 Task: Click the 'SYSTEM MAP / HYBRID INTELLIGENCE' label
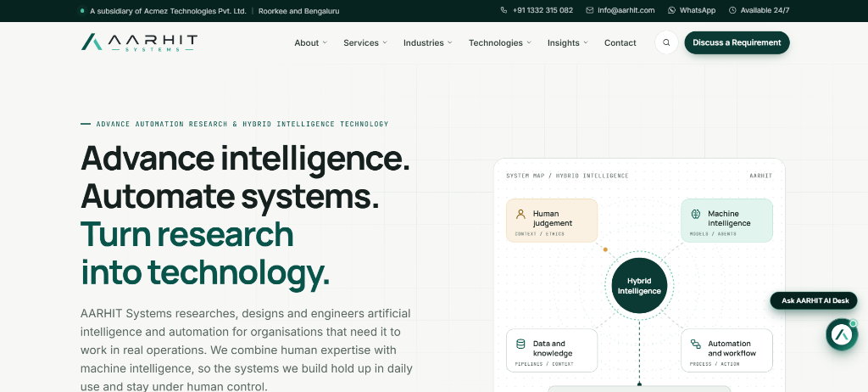567,176
